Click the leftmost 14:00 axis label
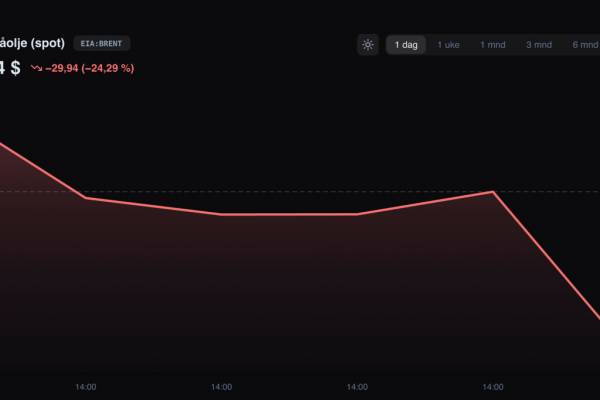Screen dimensions: 600x400 pyautogui.click(x=86, y=387)
